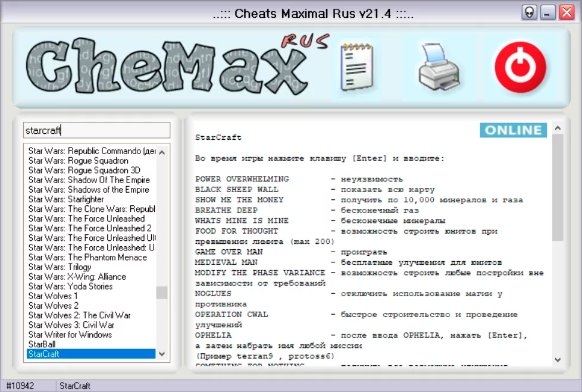Click cheat text scroll down arrow
This screenshot has height=392, width=582.
[x=558, y=360]
